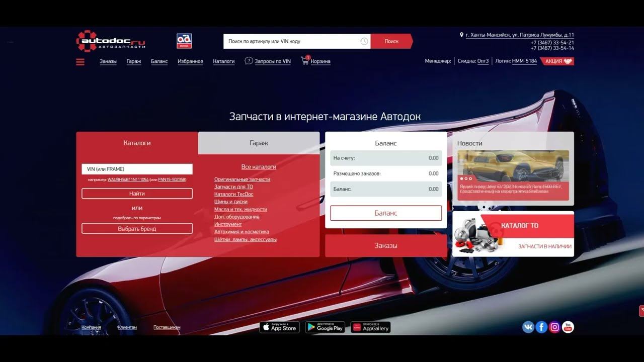This screenshot has width=644, height=362.
Task: Open Шины и диски link
Action: click(x=231, y=202)
